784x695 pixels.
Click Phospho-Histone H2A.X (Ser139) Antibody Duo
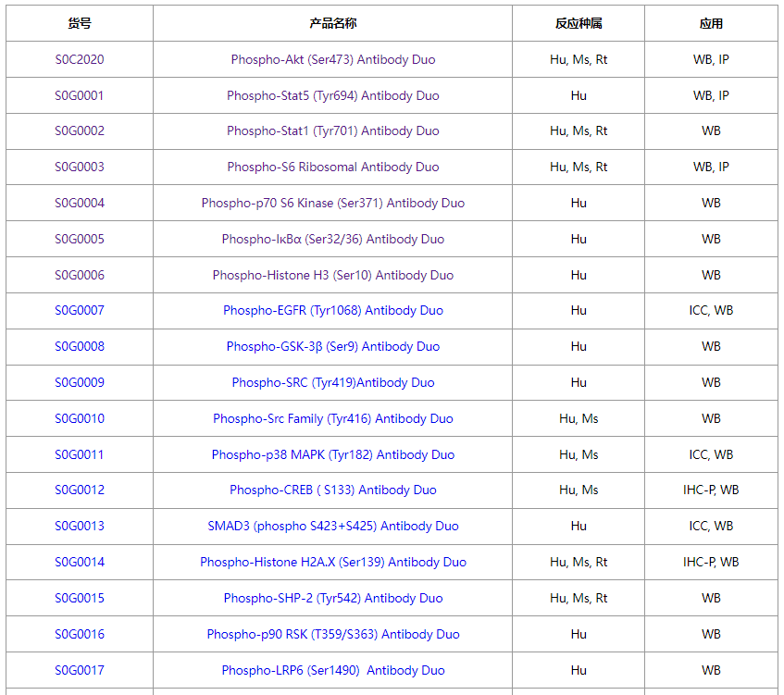tap(332, 562)
